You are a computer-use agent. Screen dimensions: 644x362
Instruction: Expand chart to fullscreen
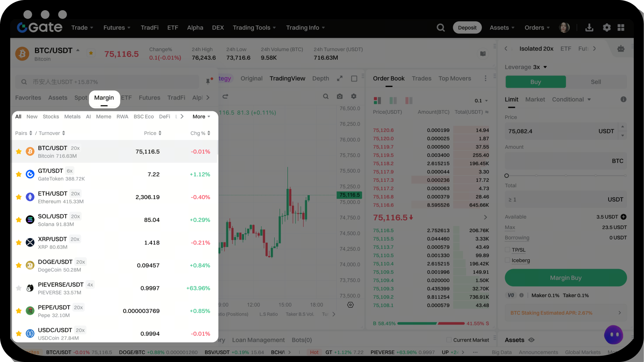340,79
